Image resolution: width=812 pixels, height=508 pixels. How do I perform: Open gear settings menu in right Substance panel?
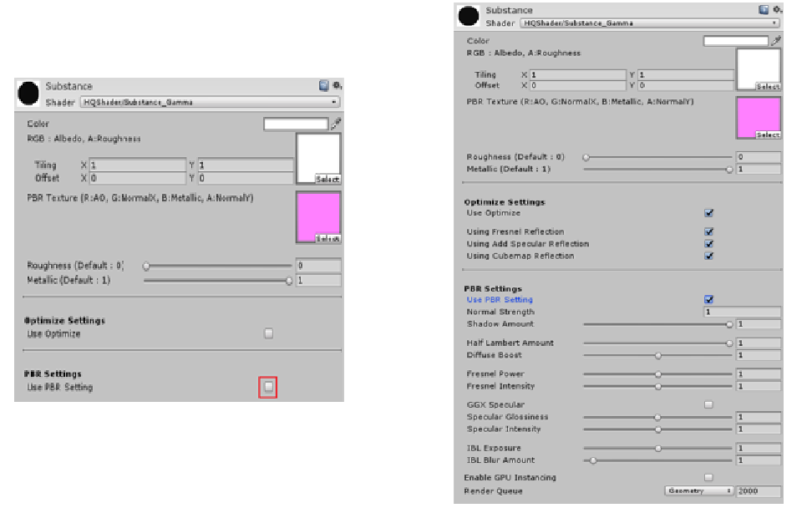[777, 9]
